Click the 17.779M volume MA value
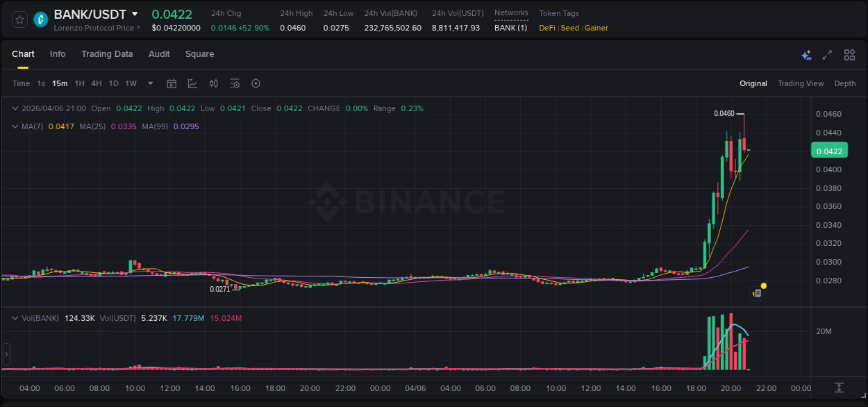Viewport: 868px width, 407px height. point(188,318)
